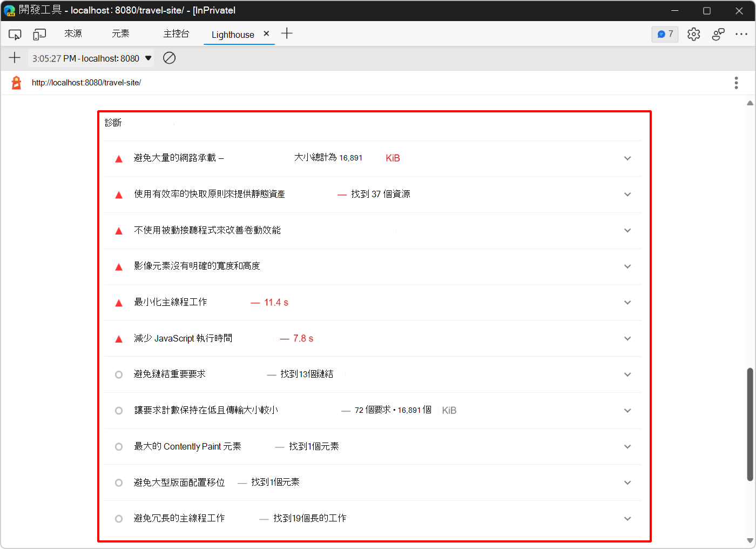
Task: Click the Lighthouse logo icon beside the URL
Action: coord(17,83)
